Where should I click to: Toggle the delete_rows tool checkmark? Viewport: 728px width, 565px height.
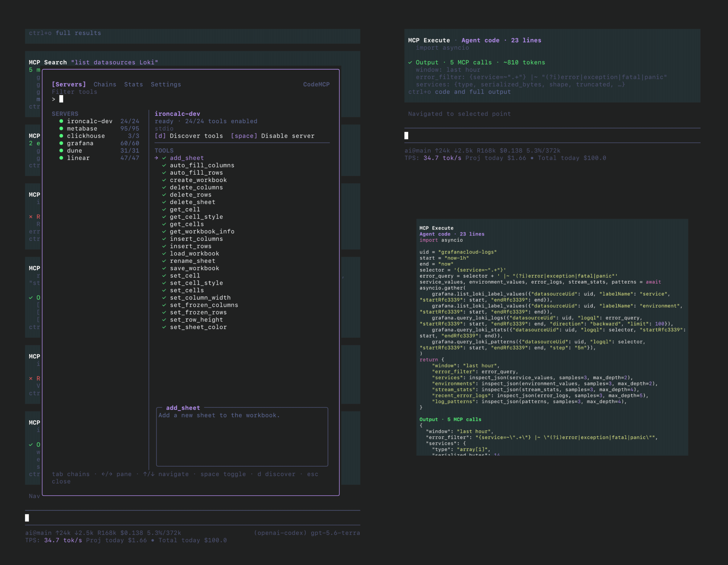coord(164,195)
